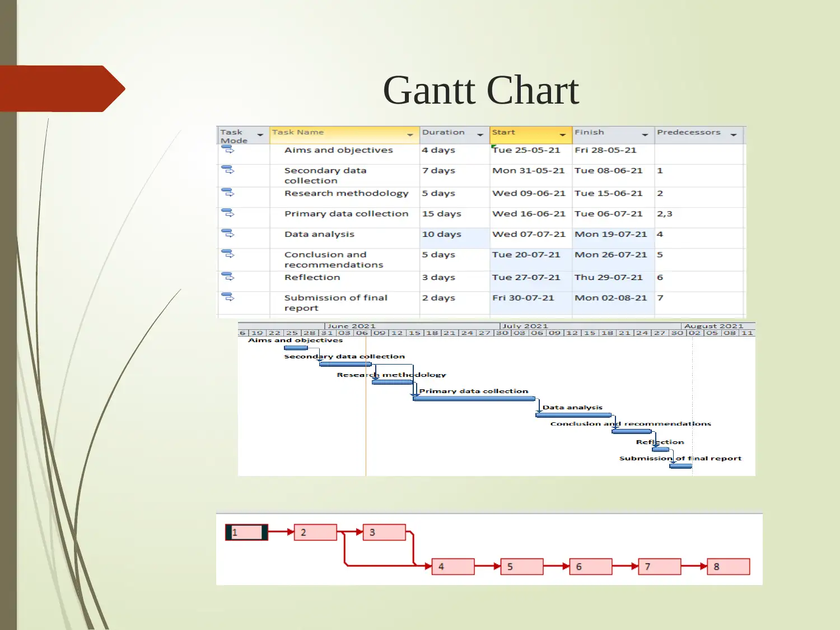Screen dimensions: 840x630
Task: Click task mode icon for Submission of final report
Action: point(228,297)
